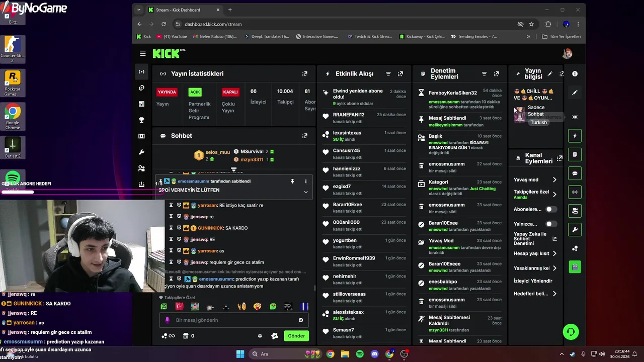Open chat settings gear next to Gönder

click(x=260, y=336)
